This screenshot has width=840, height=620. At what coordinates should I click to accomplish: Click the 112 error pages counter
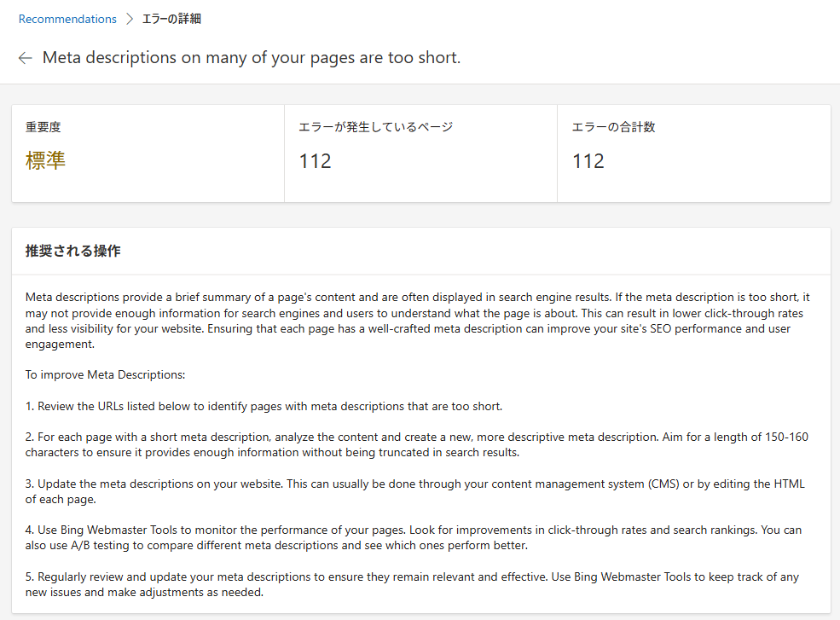pos(315,160)
